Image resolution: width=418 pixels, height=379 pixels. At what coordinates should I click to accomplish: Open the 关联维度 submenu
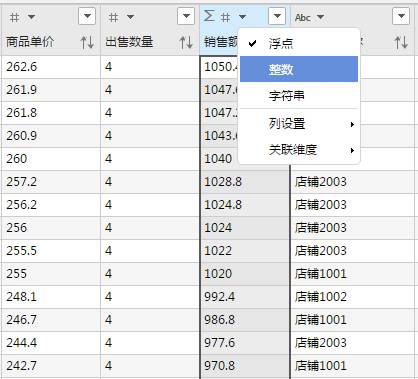(x=299, y=150)
